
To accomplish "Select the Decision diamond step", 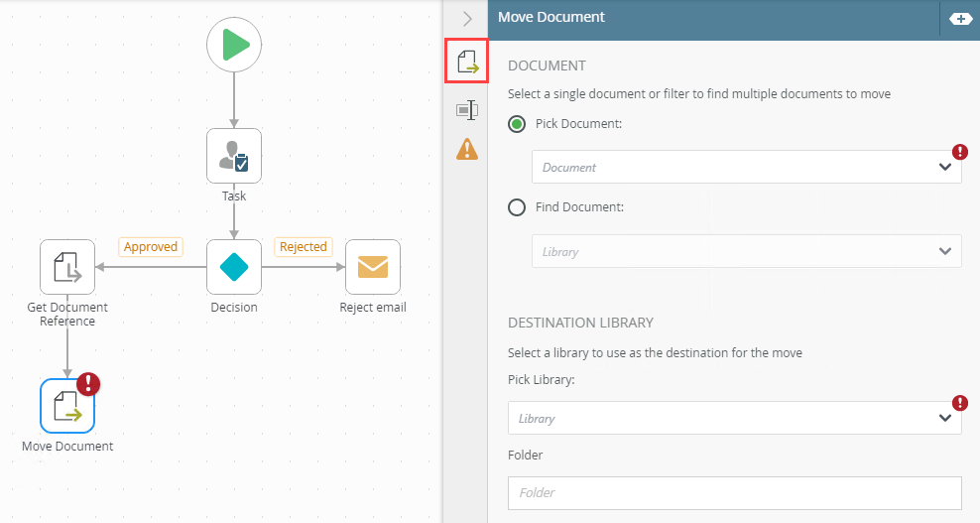I will (x=234, y=267).
